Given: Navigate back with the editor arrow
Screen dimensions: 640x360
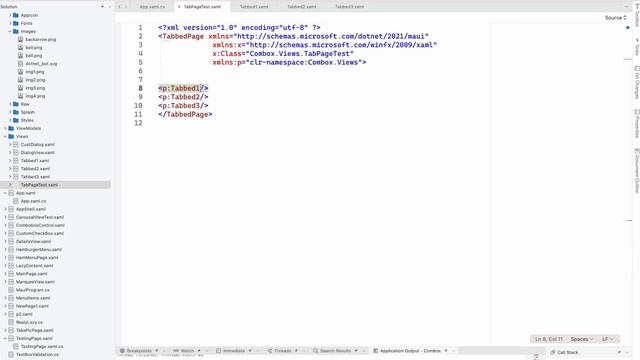Looking at the screenshot, I should click(120, 7).
